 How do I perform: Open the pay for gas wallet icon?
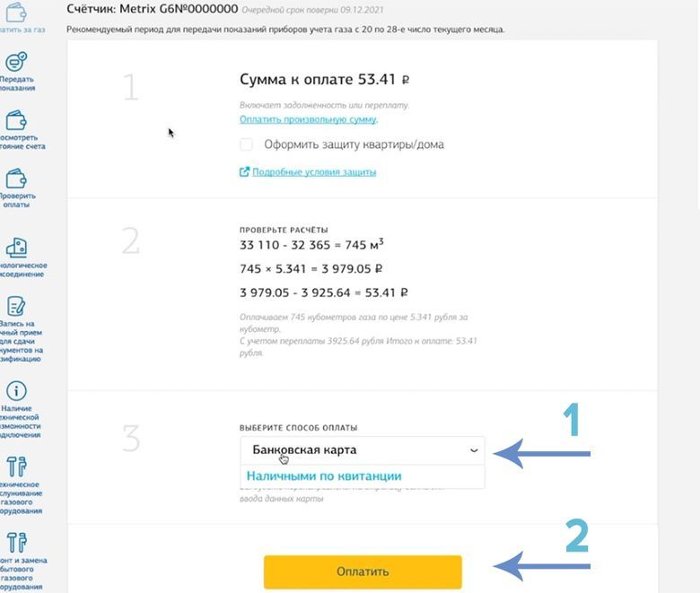pyautogui.click(x=16, y=11)
